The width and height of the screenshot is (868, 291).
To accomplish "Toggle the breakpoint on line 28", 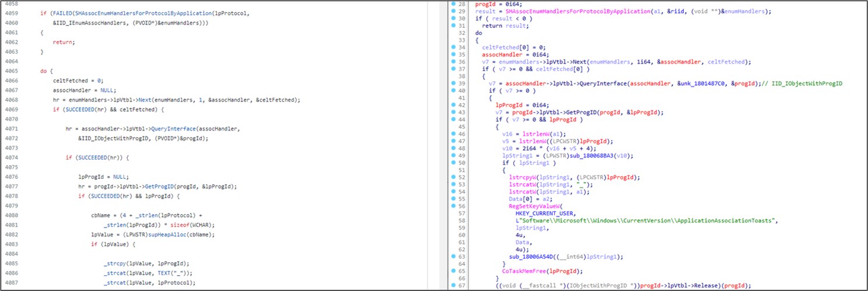I will 454,4.
